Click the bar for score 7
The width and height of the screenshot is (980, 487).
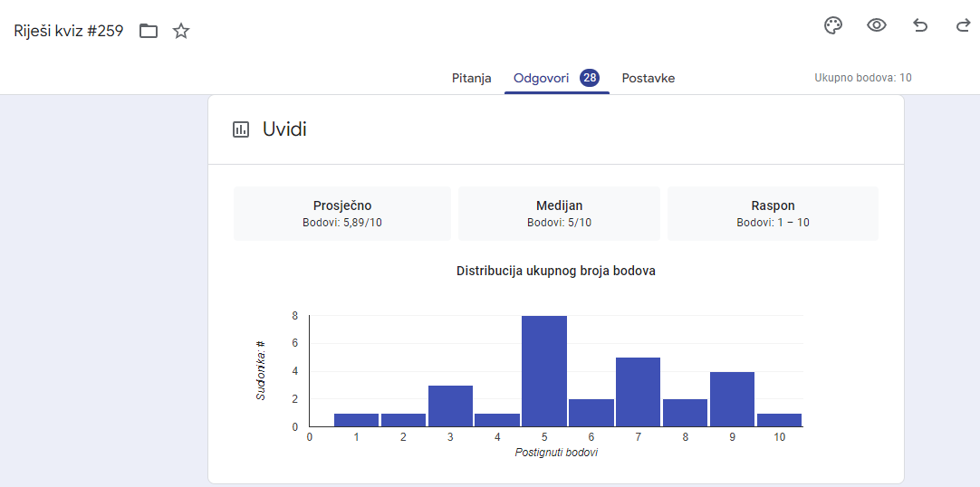click(x=639, y=392)
